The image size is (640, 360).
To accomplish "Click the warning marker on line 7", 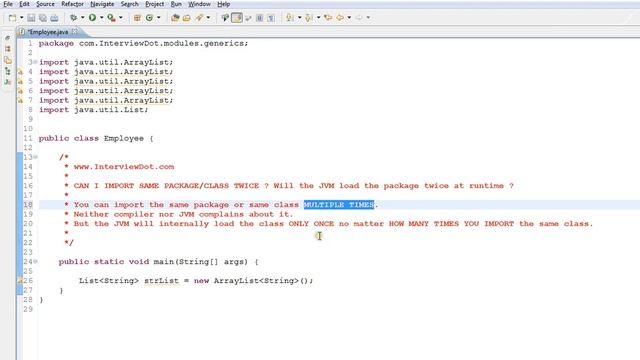I will (x=20, y=100).
